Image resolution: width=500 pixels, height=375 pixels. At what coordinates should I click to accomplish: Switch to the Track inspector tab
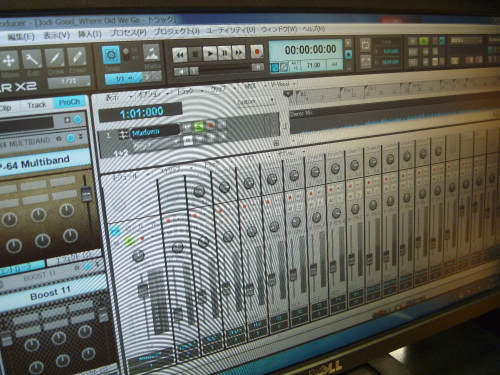coord(36,105)
